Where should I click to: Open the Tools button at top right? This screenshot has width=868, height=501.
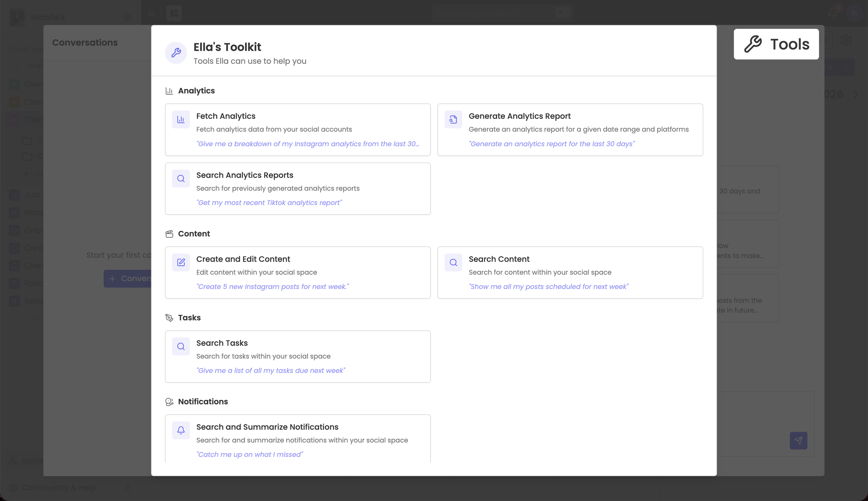click(x=776, y=44)
